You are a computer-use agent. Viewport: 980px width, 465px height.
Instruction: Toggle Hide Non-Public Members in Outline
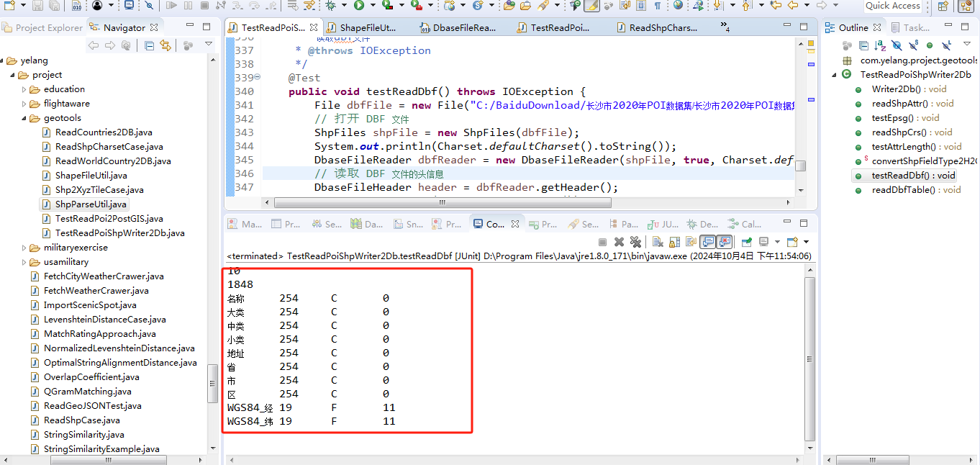tap(930, 45)
